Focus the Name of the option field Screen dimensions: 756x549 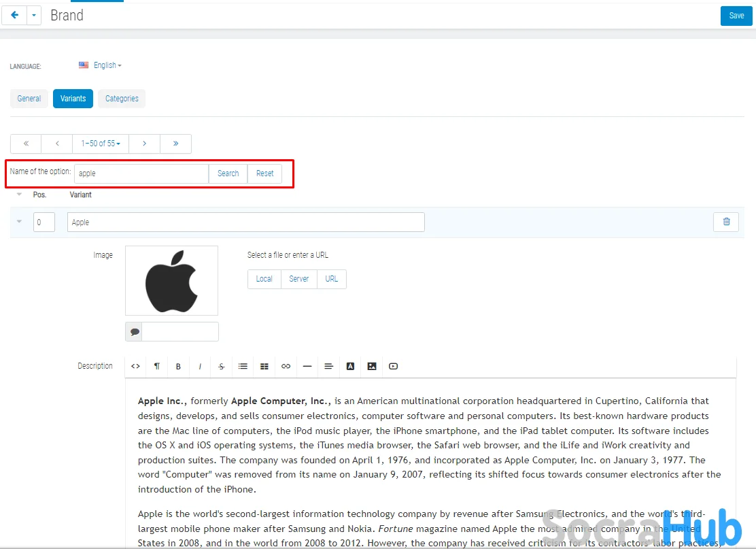tap(141, 173)
